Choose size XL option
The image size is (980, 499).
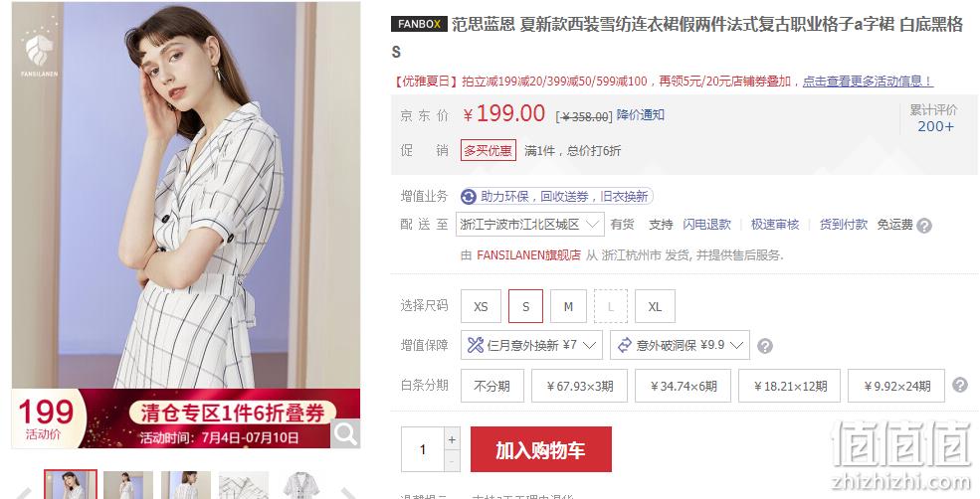coord(655,306)
